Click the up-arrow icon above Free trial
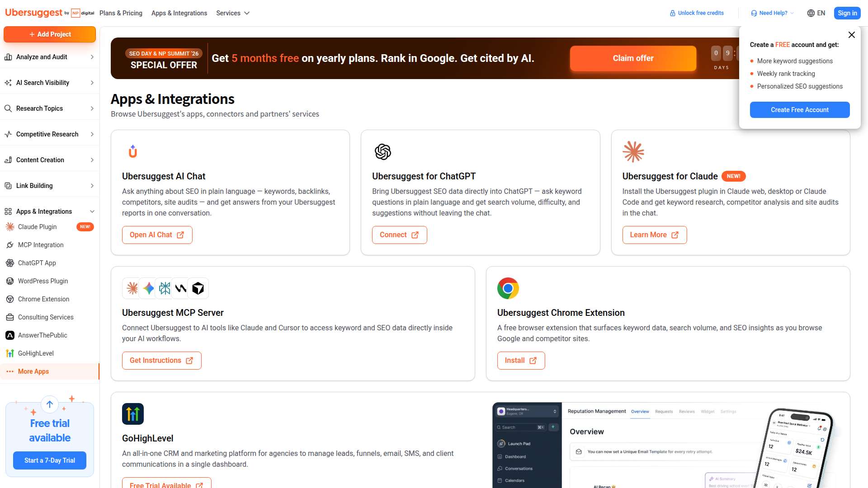This screenshot has height=488, width=868. coord(50,404)
